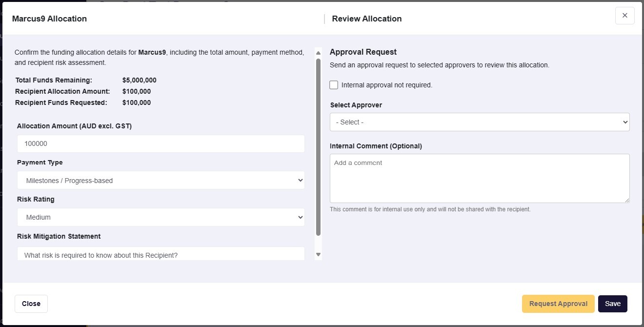Open the Payment Type dropdown
The image size is (644, 327).
click(161, 180)
